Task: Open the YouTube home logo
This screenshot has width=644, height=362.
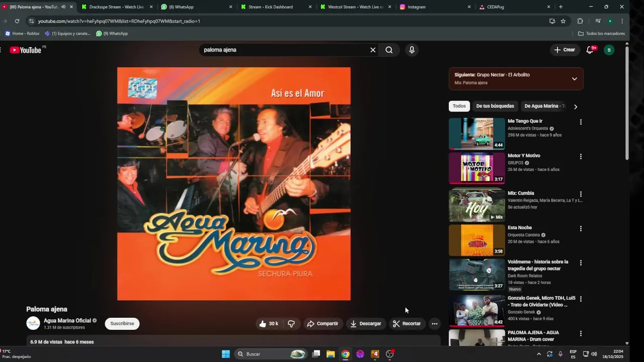Action: pos(26,50)
